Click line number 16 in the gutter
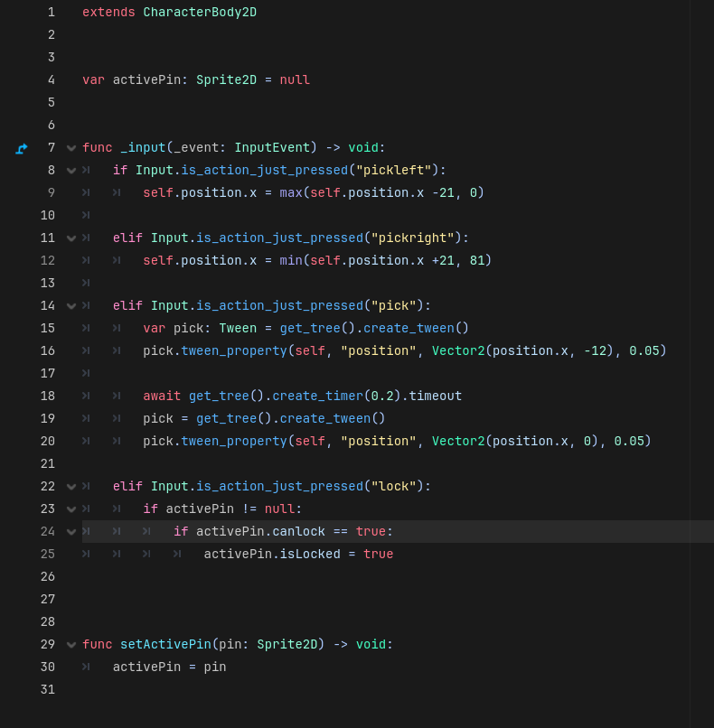 47,351
